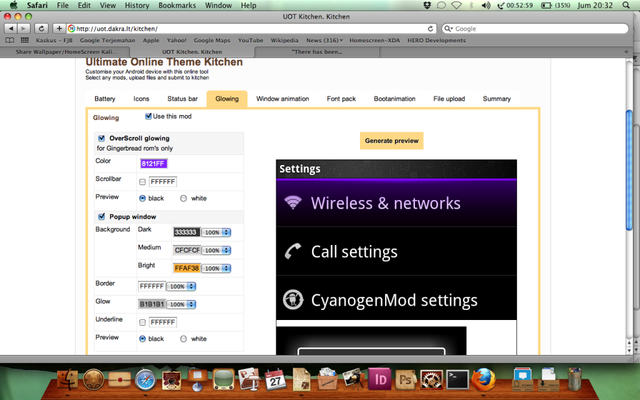Reload the page with toolbar reload button
The height and width of the screenshot is (400, 640).
coord(41,29)
